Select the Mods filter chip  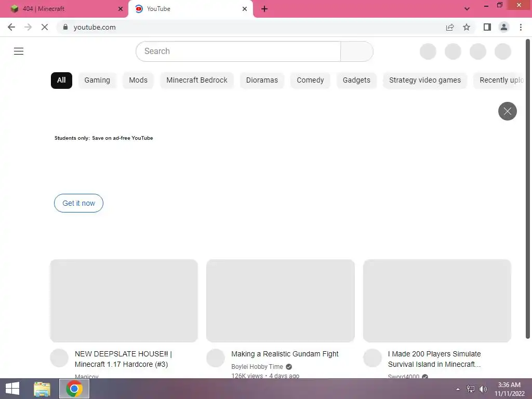click(x=138, y=81)
